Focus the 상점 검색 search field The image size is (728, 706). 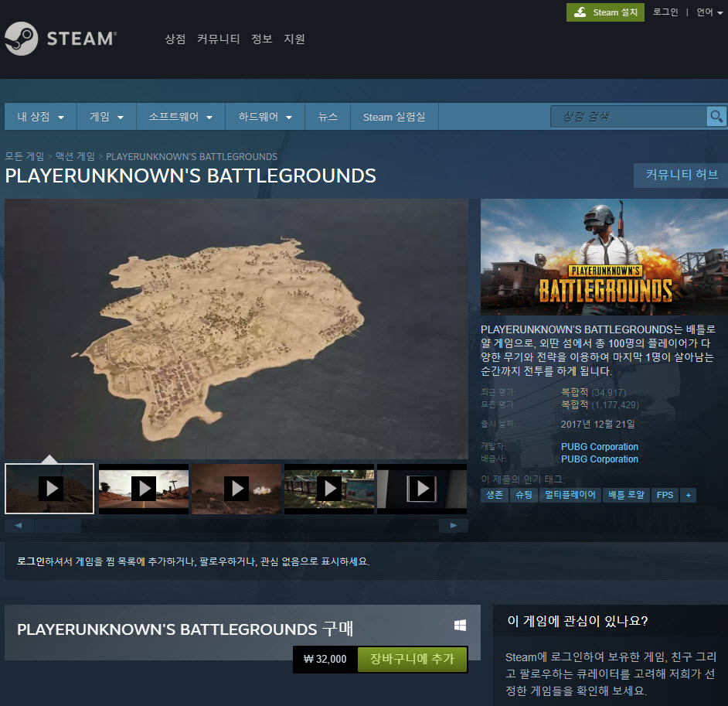click(628, 116)
